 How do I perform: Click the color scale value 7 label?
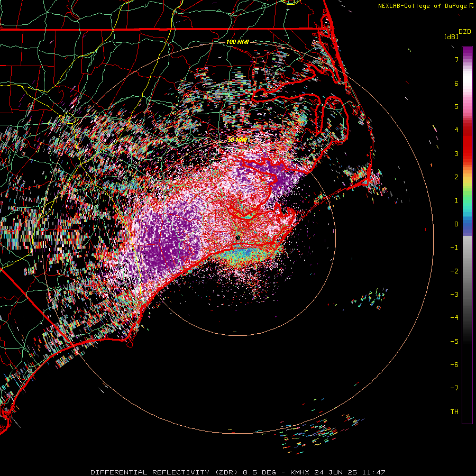point(456,59)
